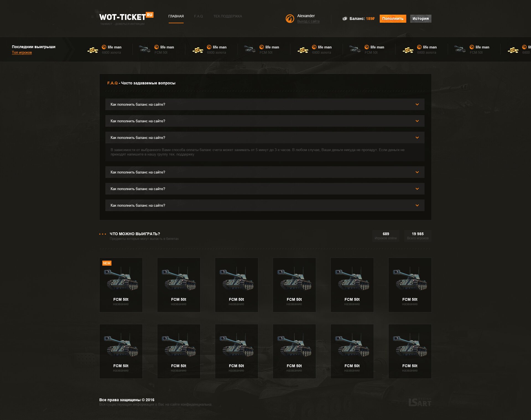This screenshot has width=531, height=420.
Task: Open the История button
Action: [420, 19]
